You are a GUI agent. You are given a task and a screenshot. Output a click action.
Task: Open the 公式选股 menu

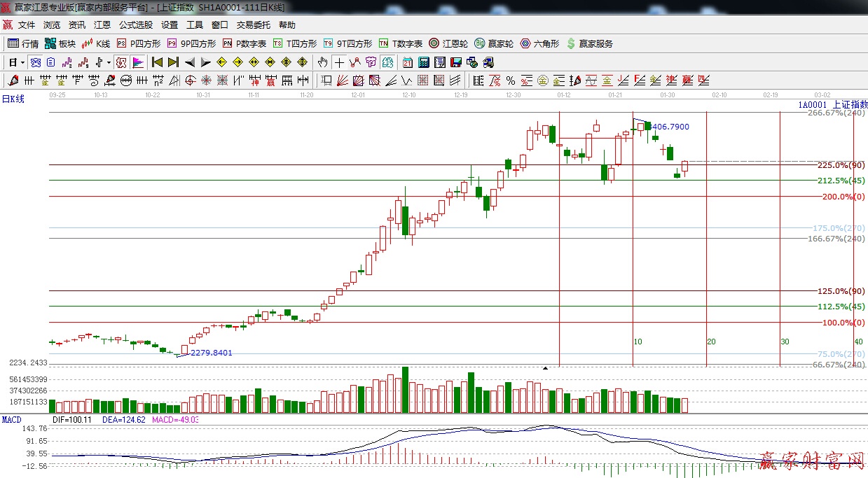tap(135, 25)
